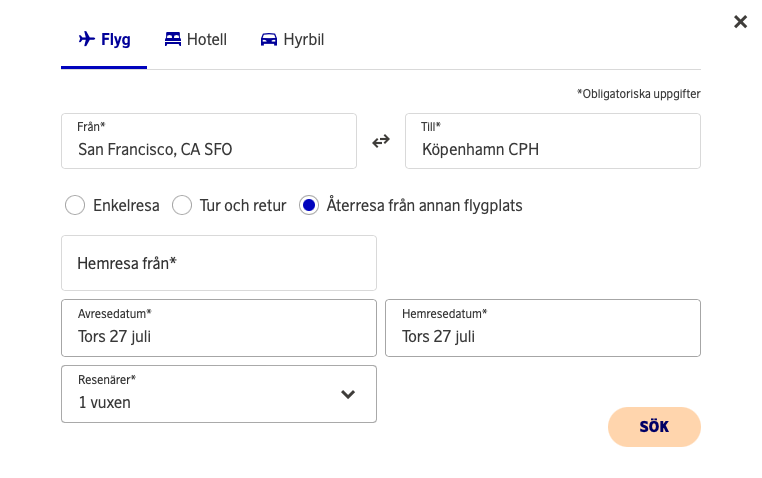Click the chevron arrow in Resenärer field
The image size is (762, 478).
click(x=348, y=394)
